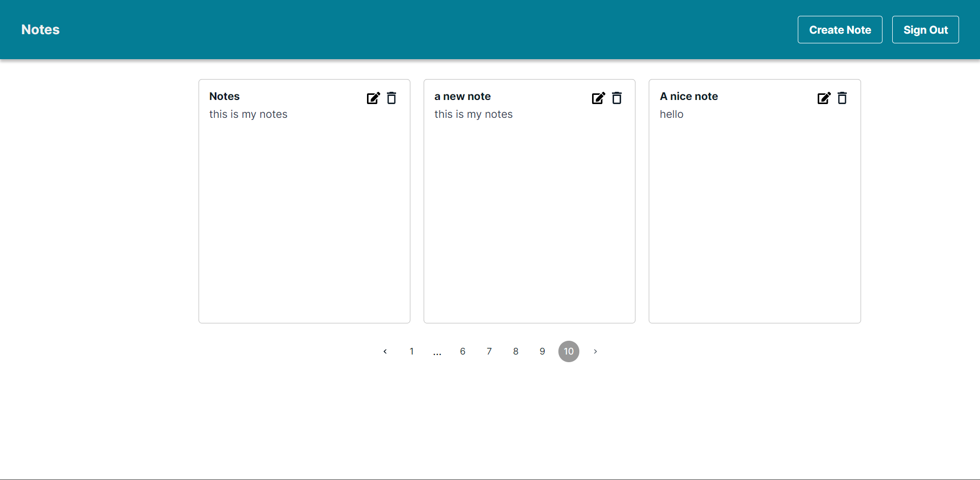The height and width of the screenshot is (480, 980).
Task: Click the pagination ellipsis
Action: [x=437, y=352]
